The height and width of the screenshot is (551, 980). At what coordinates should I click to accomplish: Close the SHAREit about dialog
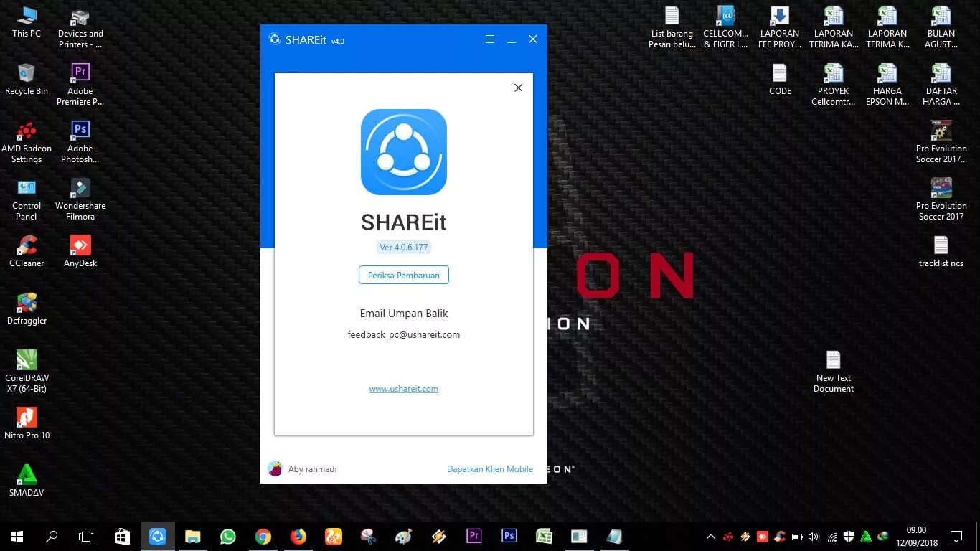[x=519, y=88]
